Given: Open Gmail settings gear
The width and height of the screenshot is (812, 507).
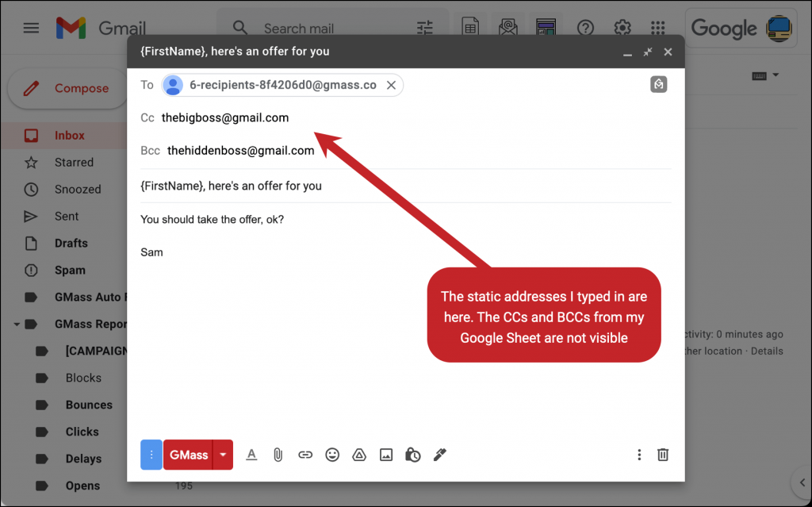Looking at the screenshot, I should pyautogui.click(x=622, y=28).
